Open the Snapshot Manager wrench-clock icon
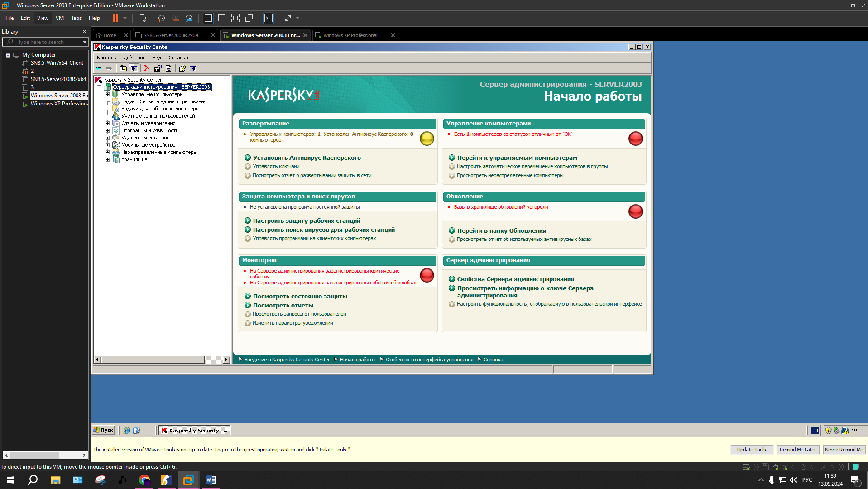This screenshot has width=868, height=489. 189,18
